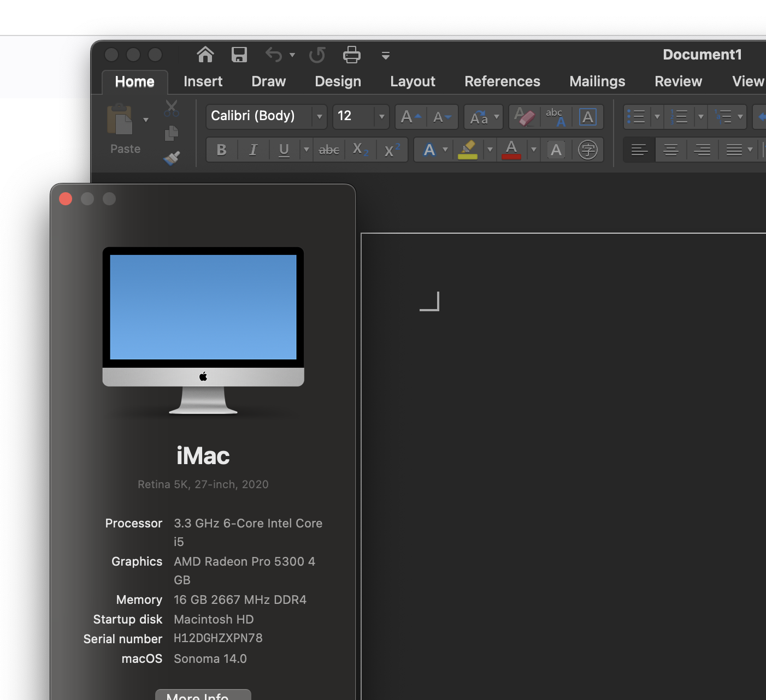766x700 pixels.
Task: Open the Phonetic Guide abc icon
Action: [556, 117]
